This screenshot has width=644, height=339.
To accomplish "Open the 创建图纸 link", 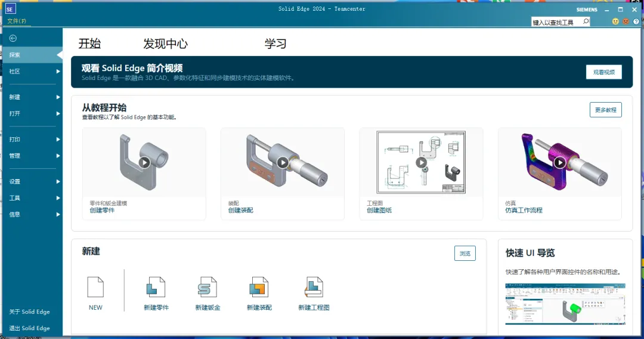I will point(379,211).
